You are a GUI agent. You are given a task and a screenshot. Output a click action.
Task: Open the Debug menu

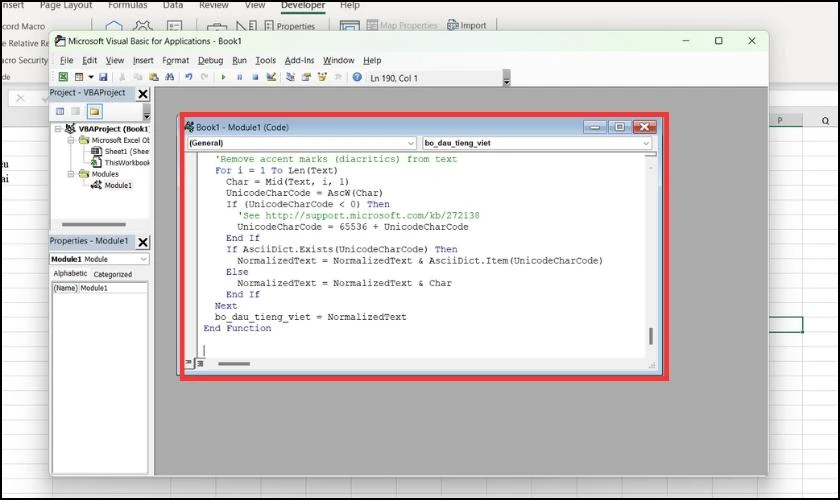tap(211, 61)
